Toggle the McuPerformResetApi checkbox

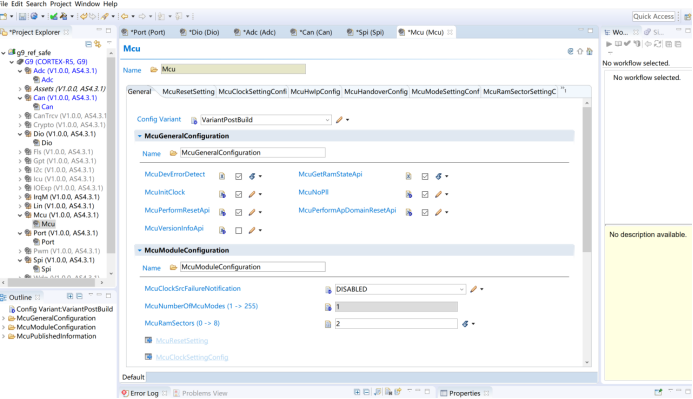pyautogui.click(x=239, y=213)
